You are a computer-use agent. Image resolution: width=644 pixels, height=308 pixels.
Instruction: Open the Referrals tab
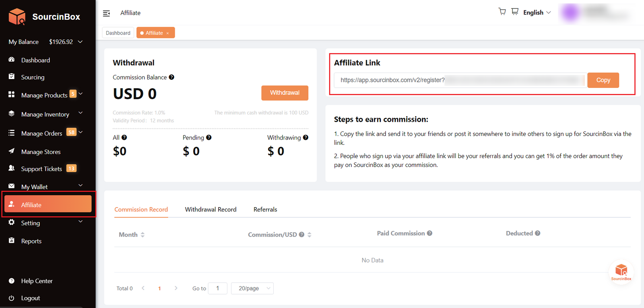tap(265, 210)
